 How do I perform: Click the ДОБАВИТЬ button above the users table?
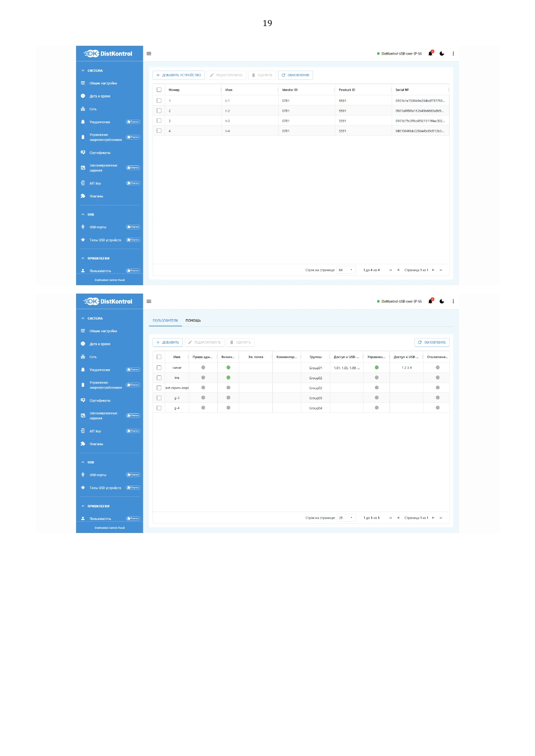click(x=168, y=342)
